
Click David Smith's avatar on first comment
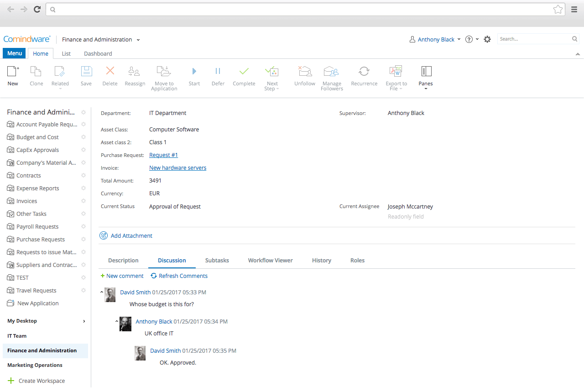click(110, 295)
